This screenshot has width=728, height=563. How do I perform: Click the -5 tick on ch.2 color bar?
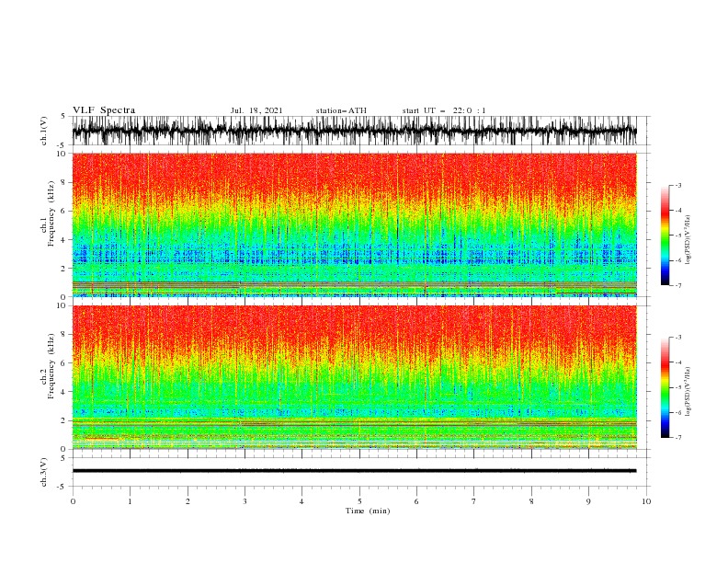[677, 387]
